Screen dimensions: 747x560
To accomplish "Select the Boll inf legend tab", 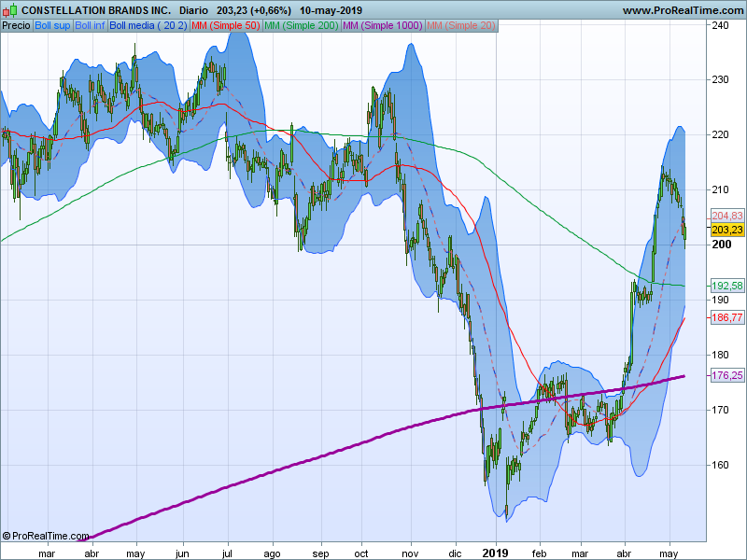I will (90, 26).
